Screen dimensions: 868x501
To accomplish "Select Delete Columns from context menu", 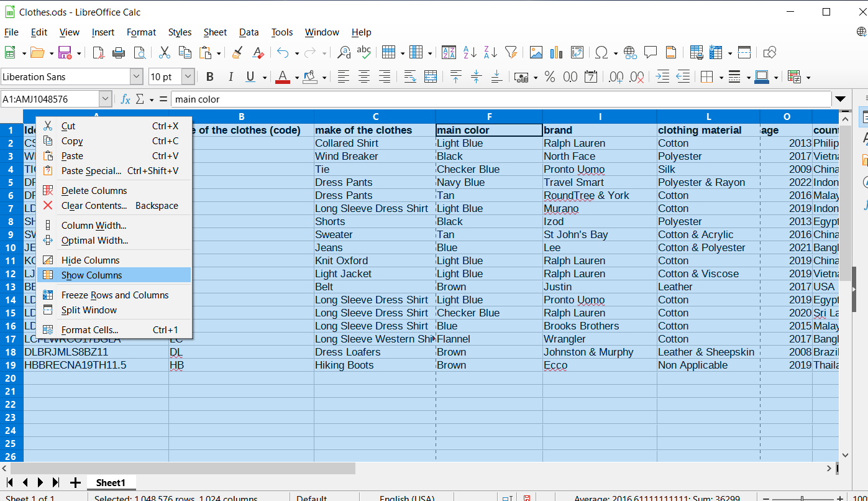I will tap(114, 191).
